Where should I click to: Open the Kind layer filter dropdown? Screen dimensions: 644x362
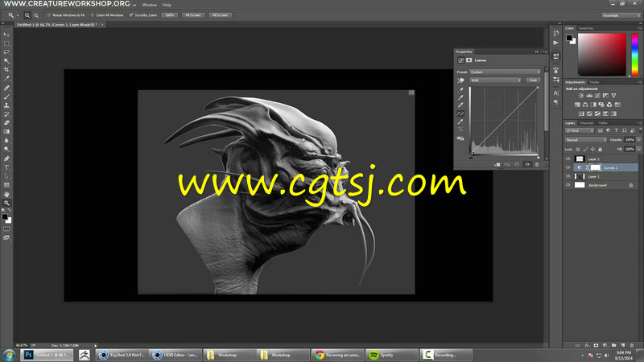pyautogui.click(x=580, y=130)
